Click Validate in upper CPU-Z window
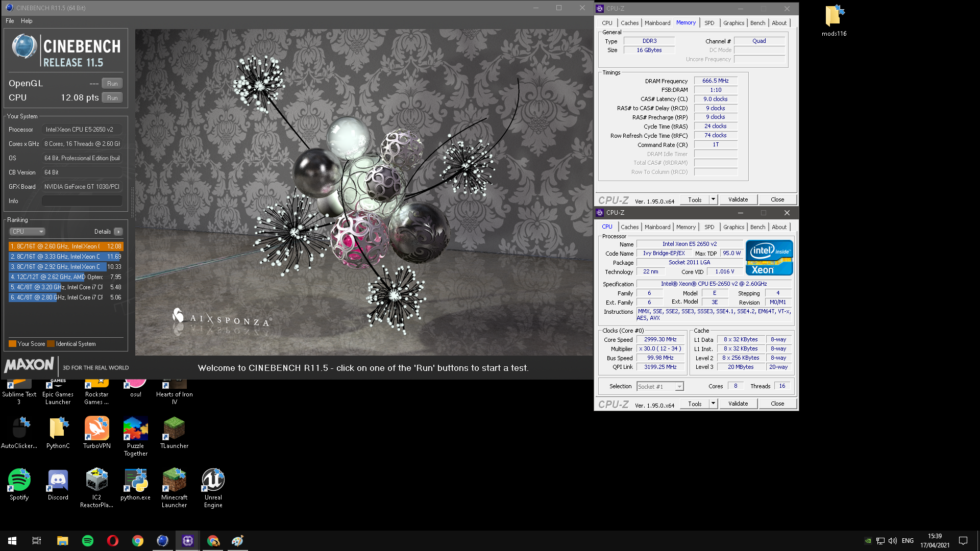This screenshot has width=980, height=551. pos(738,200)
